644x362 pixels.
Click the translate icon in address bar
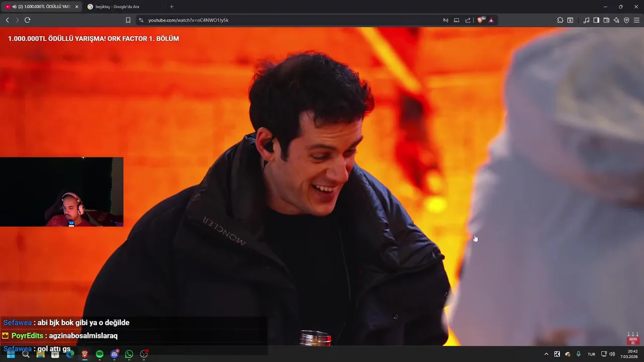coord(445,20)
